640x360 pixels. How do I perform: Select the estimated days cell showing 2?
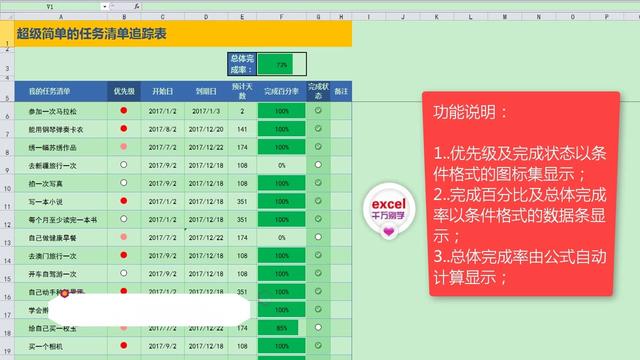click(x=242, y=111)
